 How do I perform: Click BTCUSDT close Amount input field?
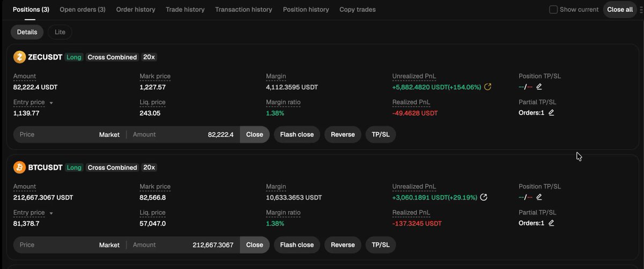click(183, 245)
